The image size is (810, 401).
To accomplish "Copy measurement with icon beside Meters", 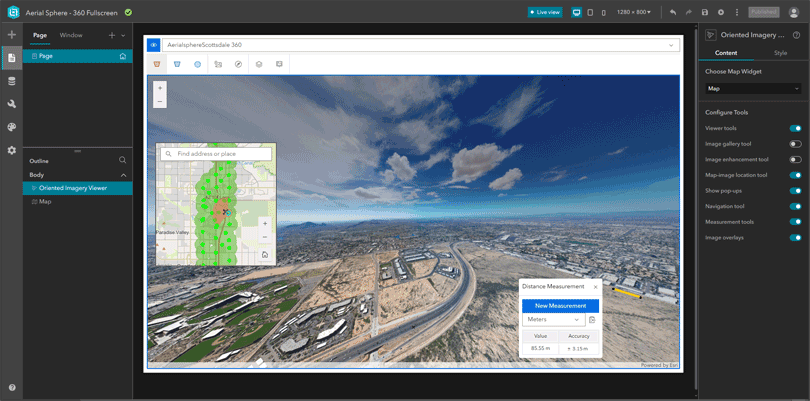I will (x=592, y=320).
